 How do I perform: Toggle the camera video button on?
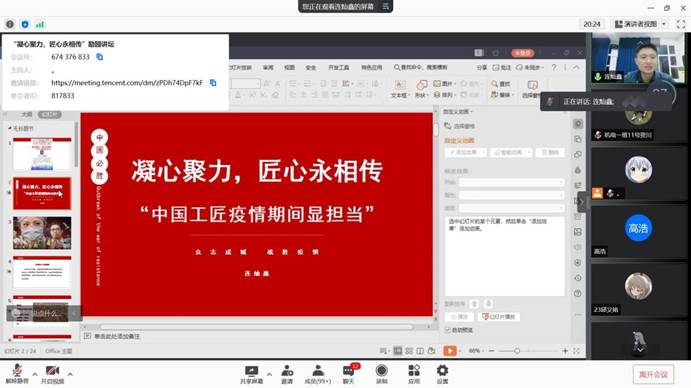[x=52, y=374]
